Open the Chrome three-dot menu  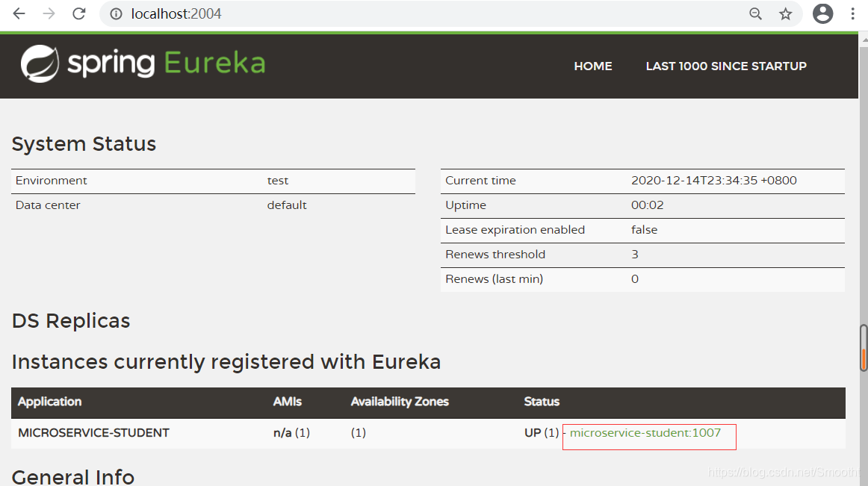pyautogui.click(x=852, y=14)
